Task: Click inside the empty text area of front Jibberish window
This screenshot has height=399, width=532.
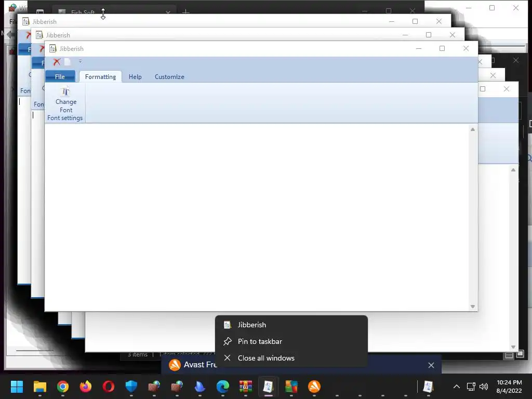Action: coord(256,217)
